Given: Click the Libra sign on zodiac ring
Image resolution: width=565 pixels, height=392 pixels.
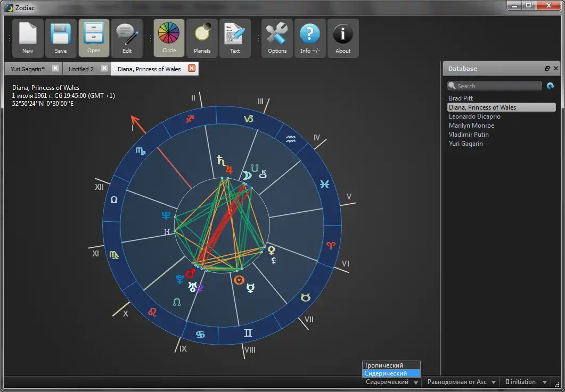Looking at the screenshot, I should coord(114,199).
